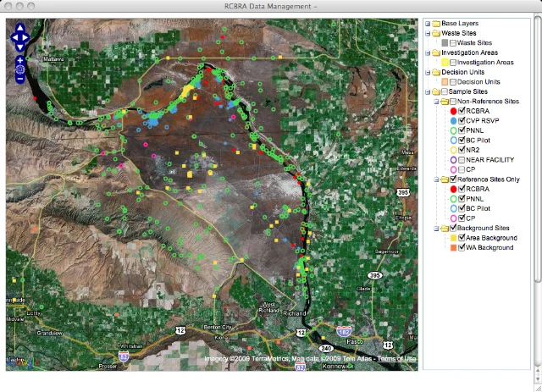
Task: Click the orange WA Background swatch
Action: [x=454, y=248]
